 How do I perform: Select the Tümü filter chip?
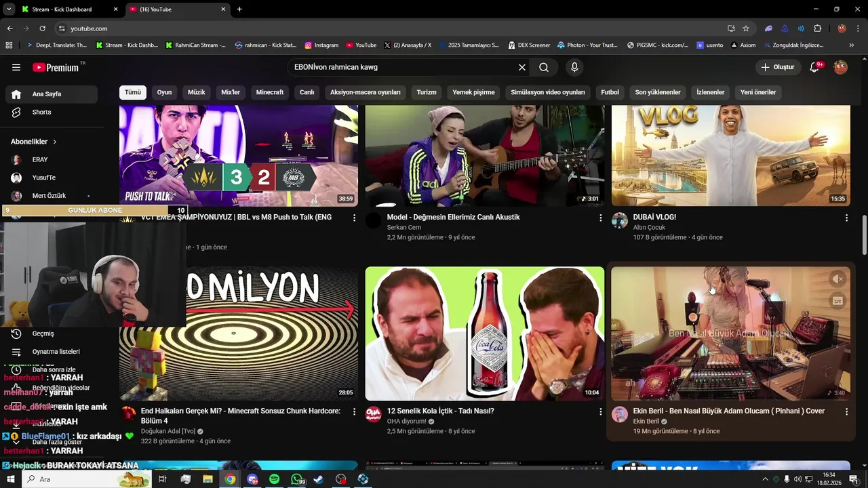click(x=133, y=92)
